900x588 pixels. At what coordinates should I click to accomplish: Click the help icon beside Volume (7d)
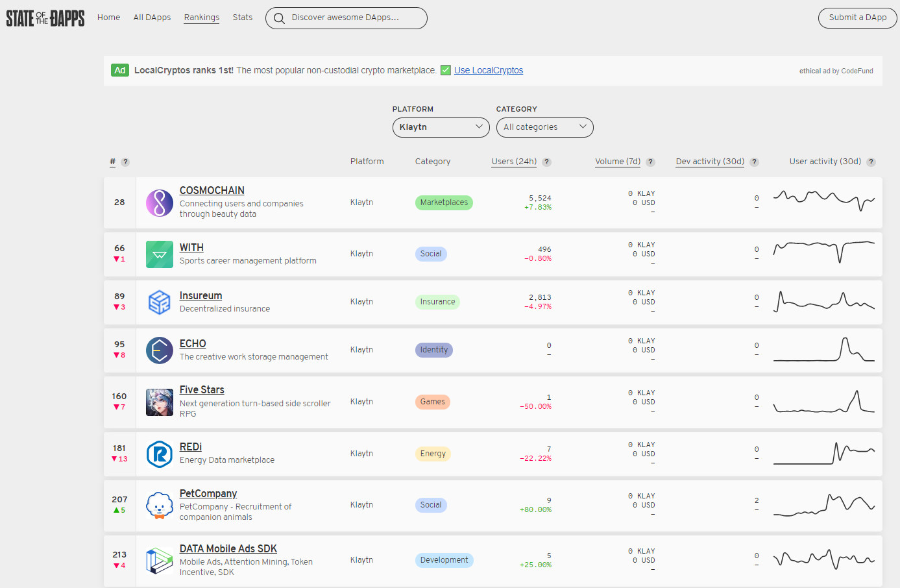[x=651, y=162]
